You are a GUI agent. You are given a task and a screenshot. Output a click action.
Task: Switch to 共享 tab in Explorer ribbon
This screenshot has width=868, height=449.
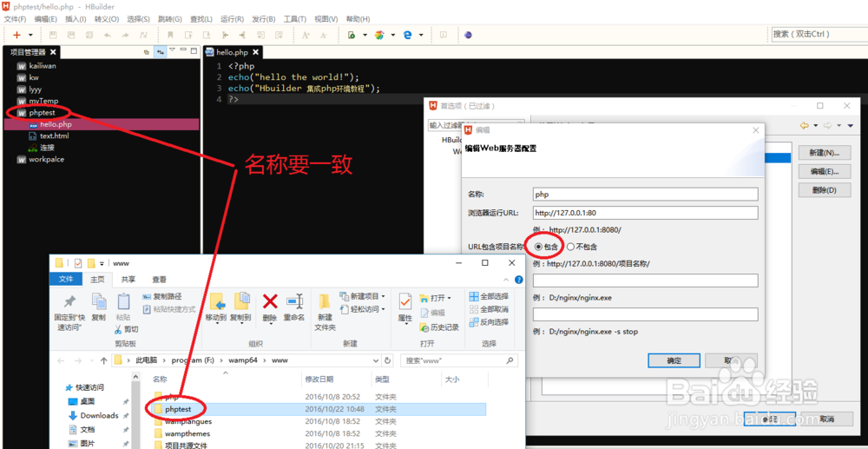tap(128, 280)
